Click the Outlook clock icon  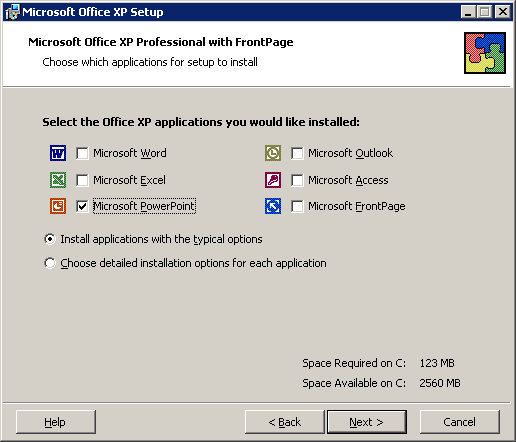point(273,153)
